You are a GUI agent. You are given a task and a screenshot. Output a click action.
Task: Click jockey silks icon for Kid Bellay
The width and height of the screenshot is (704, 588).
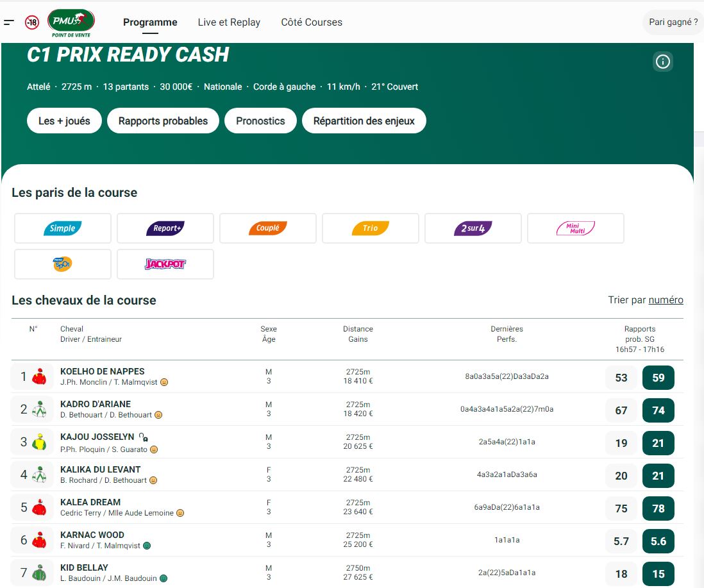pyautogui.click(x=40, y=573)
